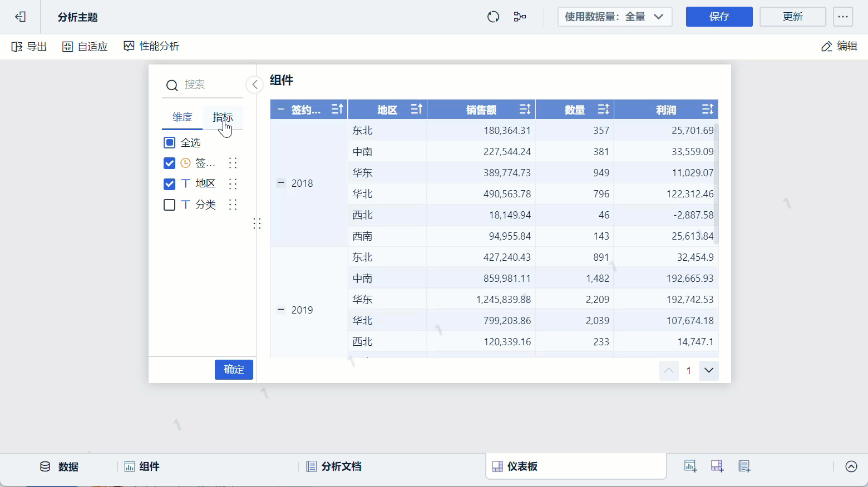868x487 pixels.
Task: Click the 1,245,839.88 sales cell
Action: pos(481,300)
